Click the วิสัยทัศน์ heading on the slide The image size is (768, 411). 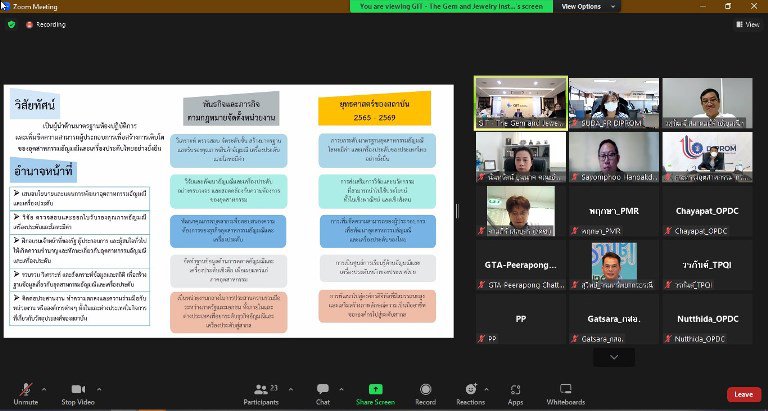pos(35,104)
